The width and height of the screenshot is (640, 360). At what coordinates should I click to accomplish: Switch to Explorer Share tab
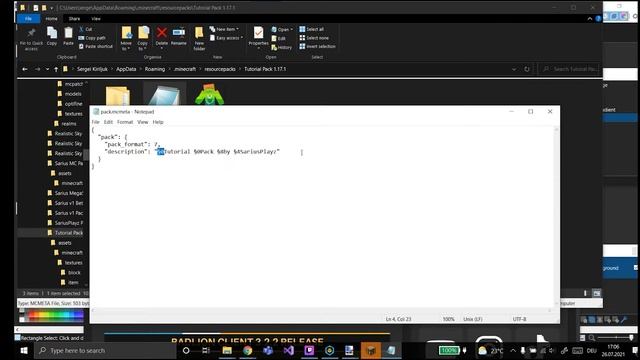pos(74,19)
